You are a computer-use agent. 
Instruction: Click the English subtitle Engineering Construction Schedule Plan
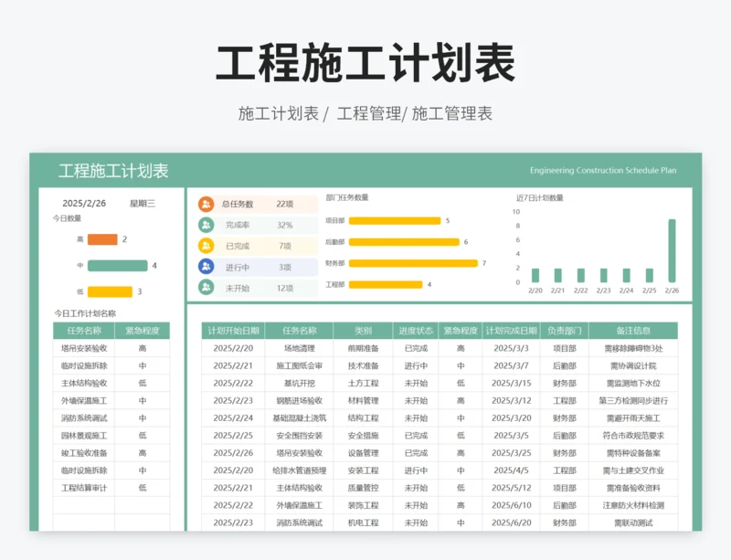pos(603,171)
